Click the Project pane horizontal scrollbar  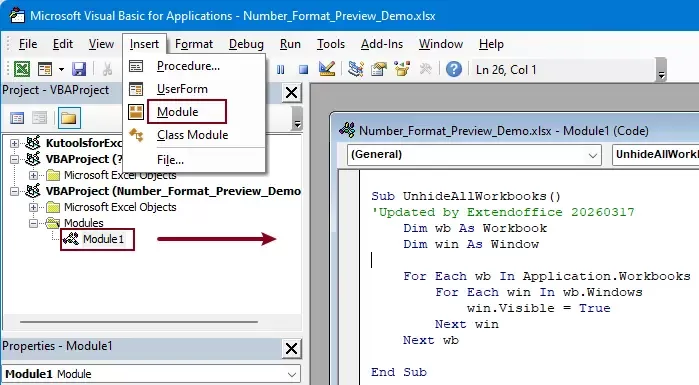pyautogui.click(x=139, y=321)
